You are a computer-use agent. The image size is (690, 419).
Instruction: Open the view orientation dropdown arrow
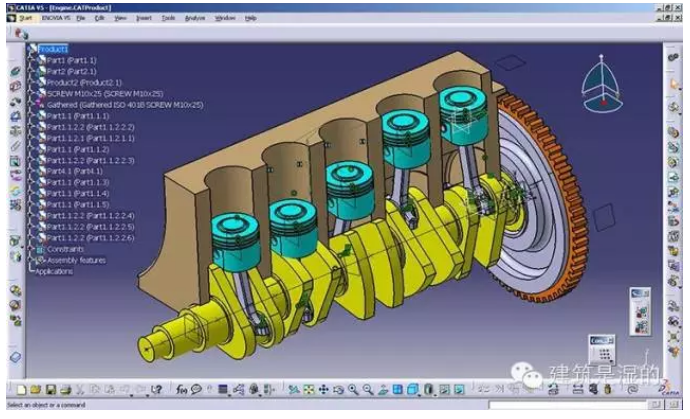tap(420, 394)
